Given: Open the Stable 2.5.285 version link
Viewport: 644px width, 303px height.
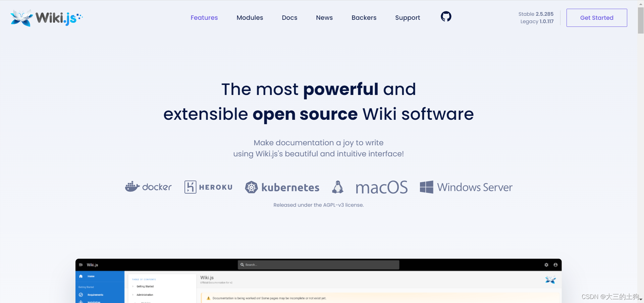Looking at the screenshot, I should tap(536, 14).
